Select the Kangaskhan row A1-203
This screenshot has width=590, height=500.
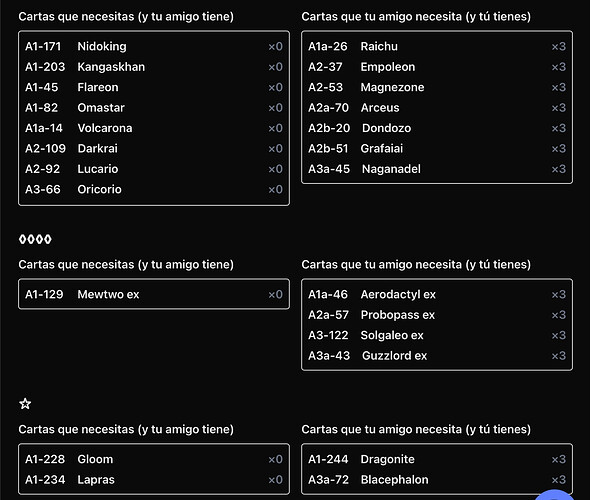click(154, 67)
